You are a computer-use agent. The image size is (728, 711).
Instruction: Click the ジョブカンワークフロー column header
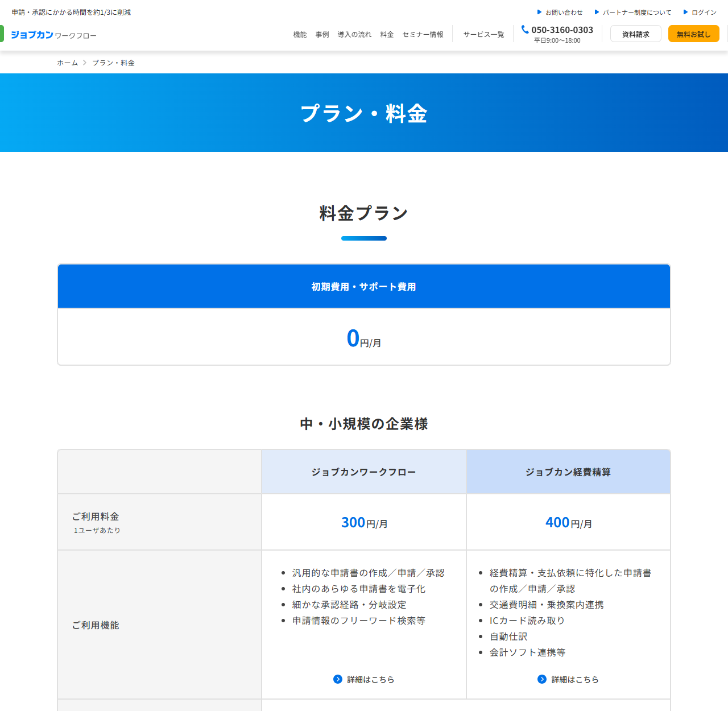point(364,472)
